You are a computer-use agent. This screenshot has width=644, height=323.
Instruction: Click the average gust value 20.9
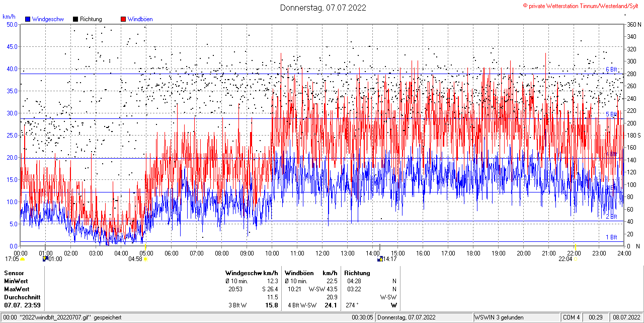coord(332,297)
